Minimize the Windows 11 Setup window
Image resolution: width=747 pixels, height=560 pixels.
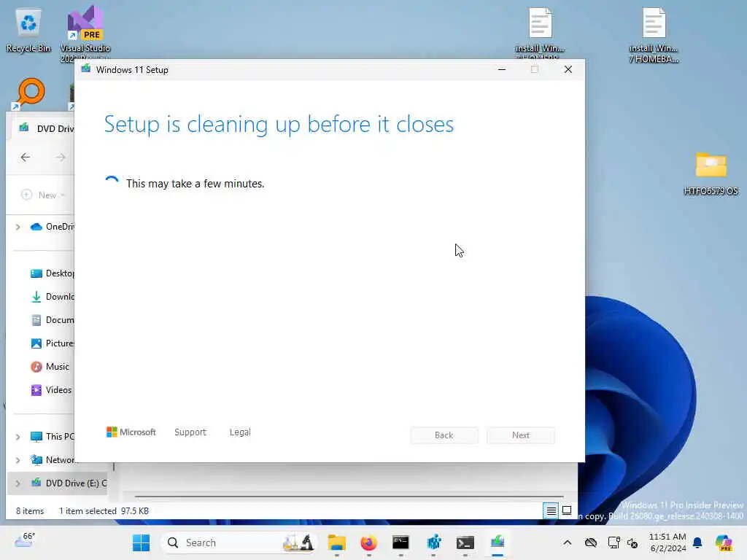[x=502, y=69]
